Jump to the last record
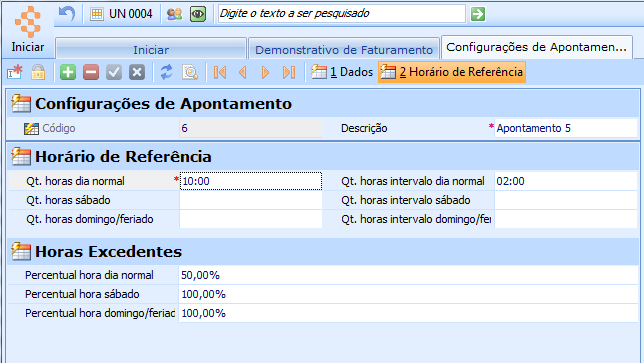644x363 pixels. point(289,72)
